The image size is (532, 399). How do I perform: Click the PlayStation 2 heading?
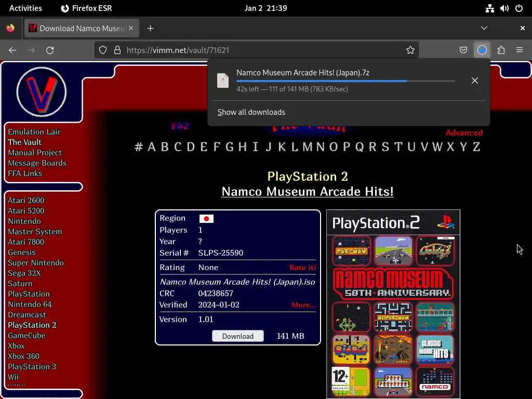(x=308, y=177)
